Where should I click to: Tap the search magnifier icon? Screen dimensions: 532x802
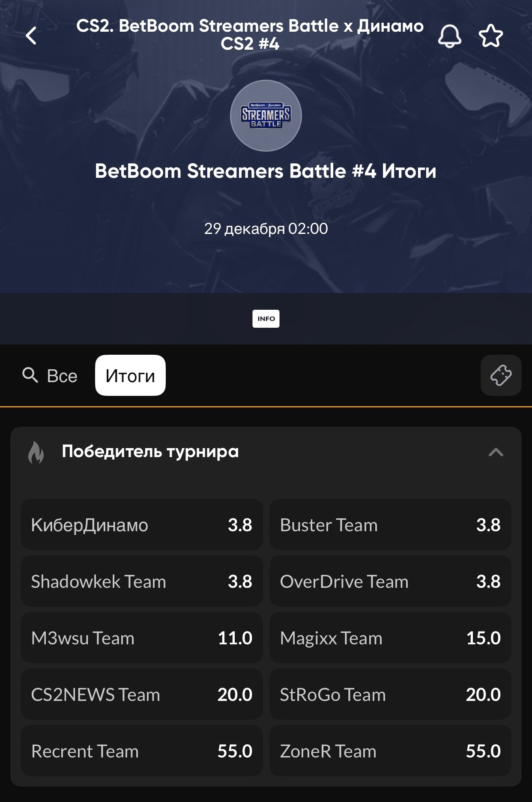[30, 375]
